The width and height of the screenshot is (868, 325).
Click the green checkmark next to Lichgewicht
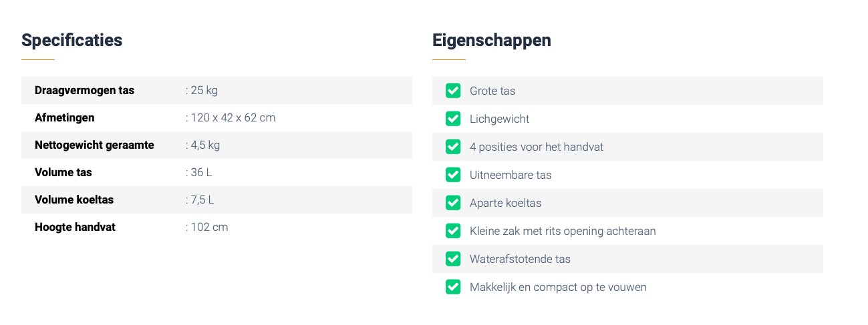pyautogui.click(x=453, y=119)
